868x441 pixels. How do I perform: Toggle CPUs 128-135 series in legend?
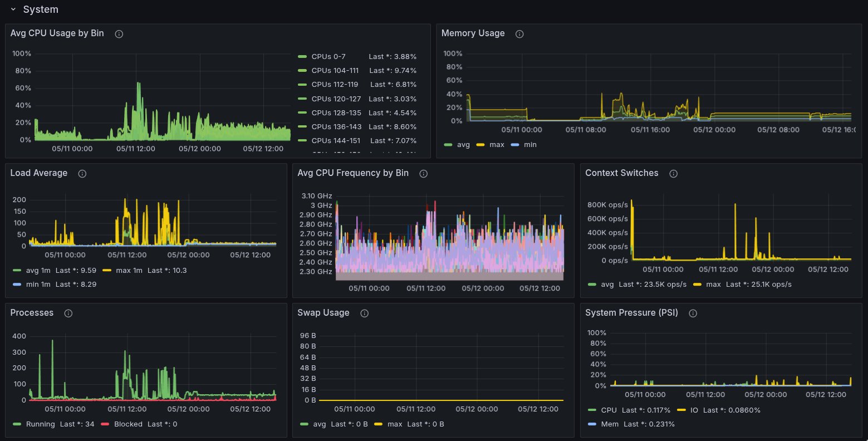[x=336, y=112]
